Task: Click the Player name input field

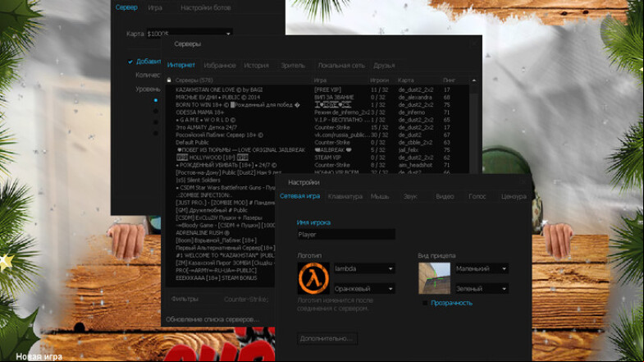Action: (x=346, y=235)
